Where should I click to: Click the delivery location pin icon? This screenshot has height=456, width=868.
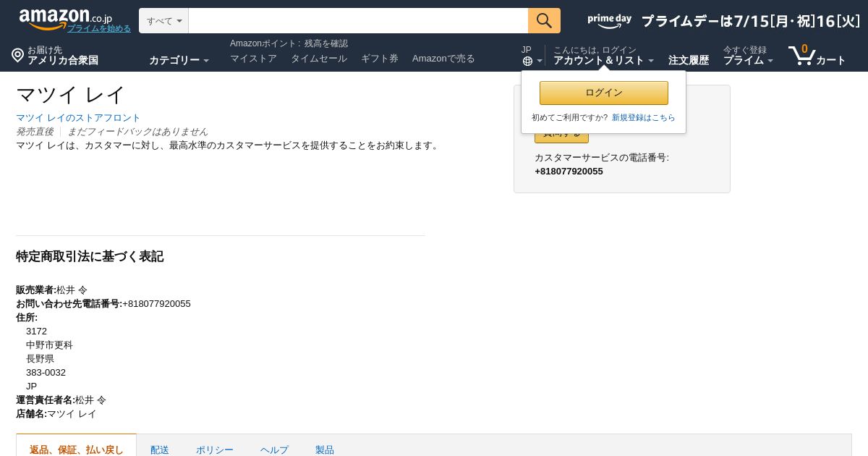tap(18, 55)
